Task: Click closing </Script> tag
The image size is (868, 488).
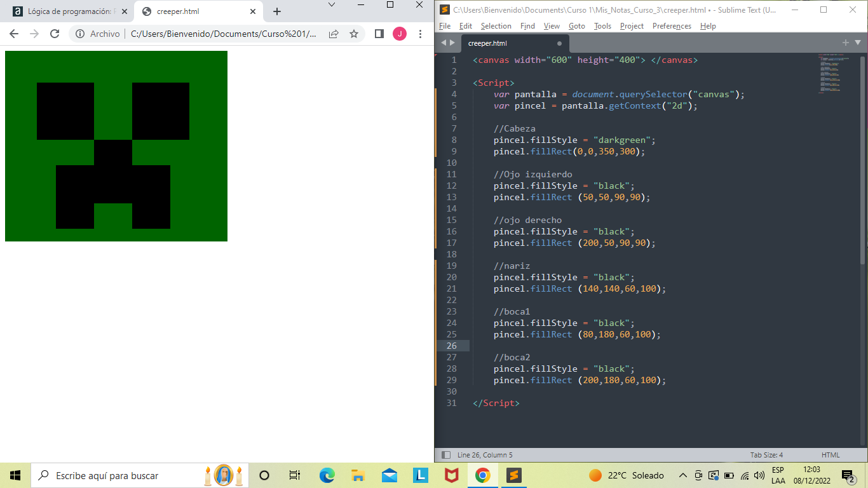Action: click(496, 403)
